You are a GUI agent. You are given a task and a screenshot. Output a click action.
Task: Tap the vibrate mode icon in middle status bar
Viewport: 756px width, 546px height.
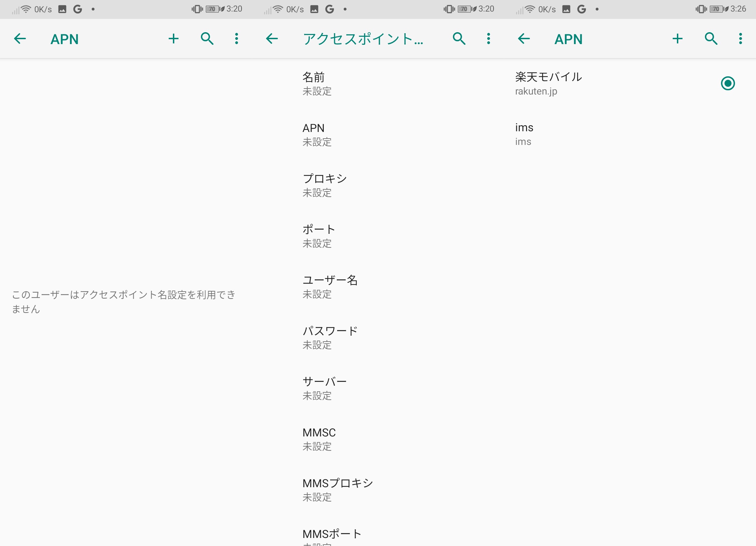point(449,9)
